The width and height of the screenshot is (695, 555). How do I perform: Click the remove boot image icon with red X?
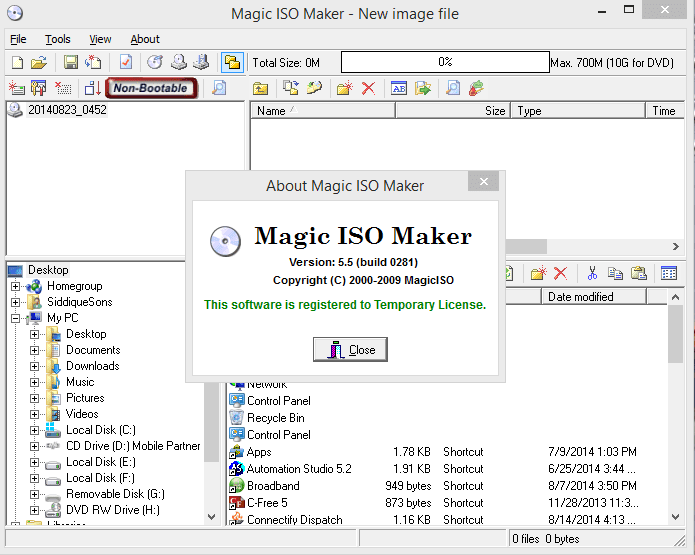[x=62, y=88]
